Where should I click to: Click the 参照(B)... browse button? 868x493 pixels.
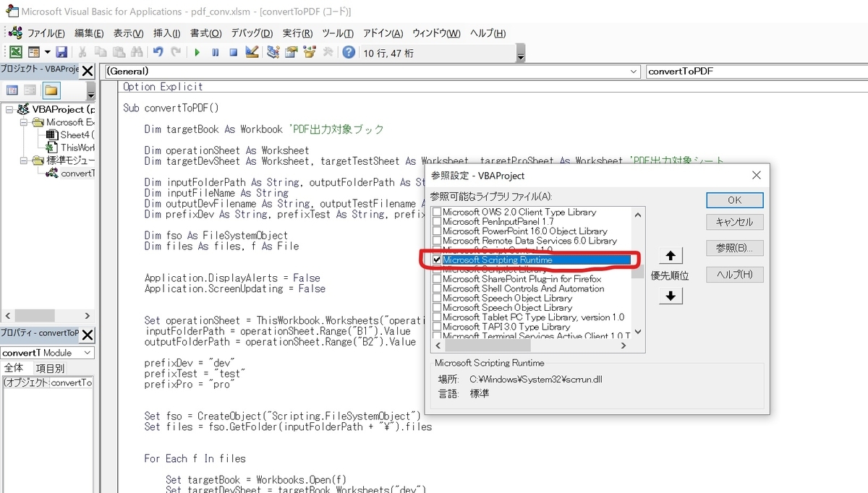coord(734,248)
